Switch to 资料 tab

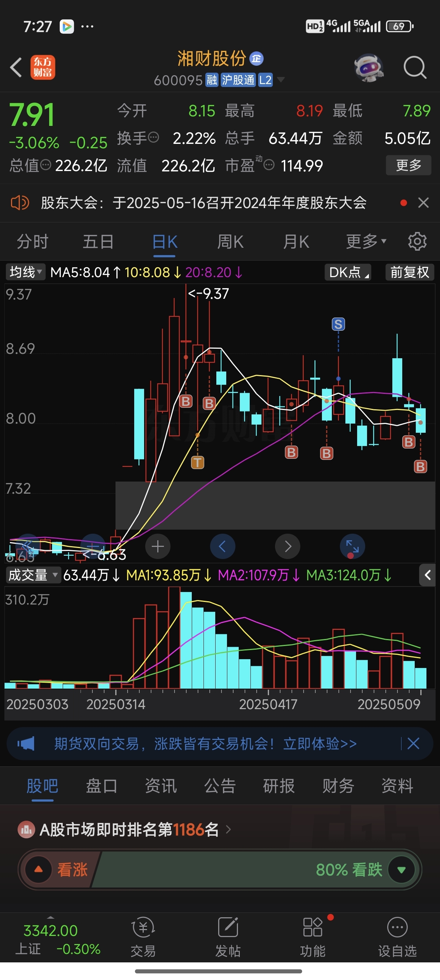[x=397, y=785]
